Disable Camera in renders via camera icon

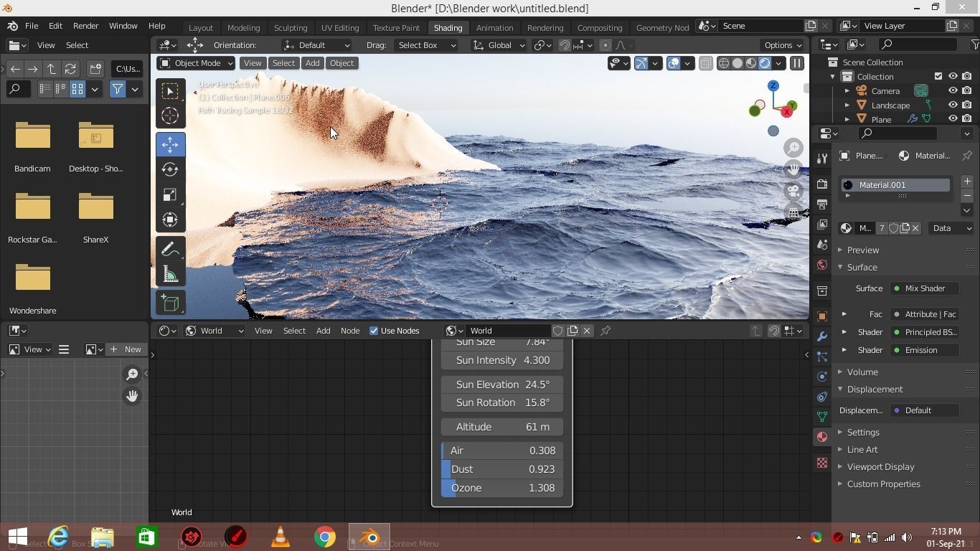(x=967, y=91)
